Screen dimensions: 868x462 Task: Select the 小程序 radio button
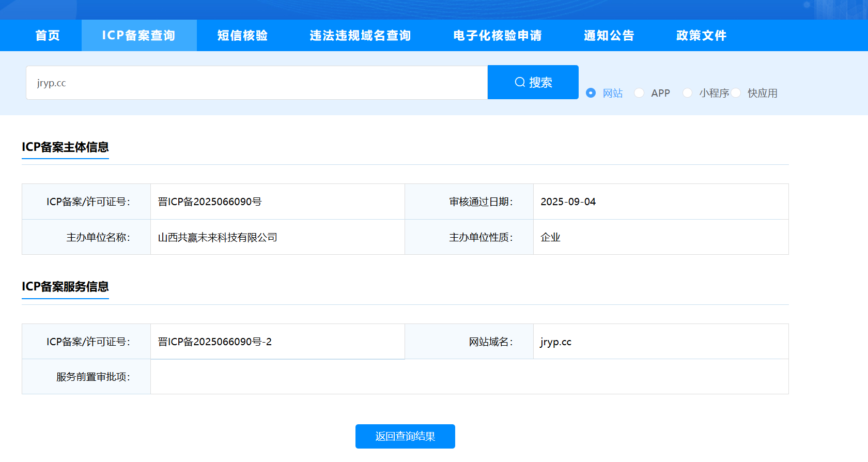click(x=687, y=93)
